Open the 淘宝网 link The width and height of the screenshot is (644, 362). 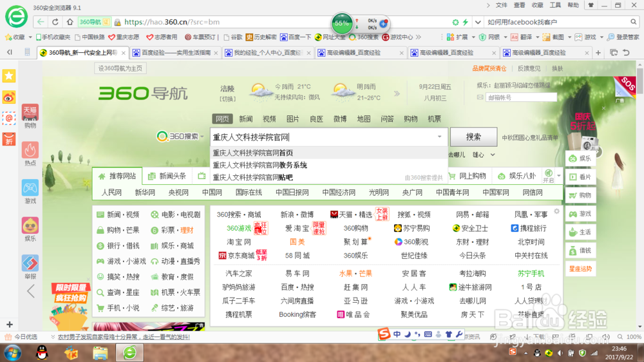pyautogui.click(x=239, y=242)
